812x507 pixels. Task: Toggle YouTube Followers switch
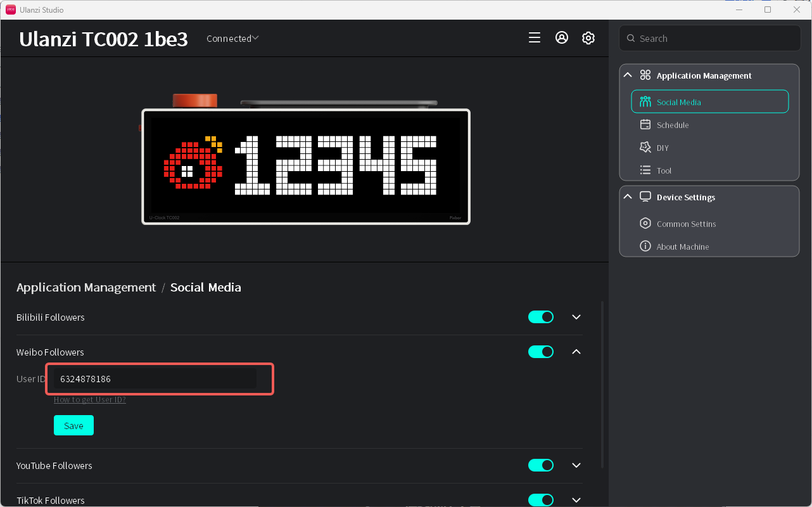click(x=541, y=465)
